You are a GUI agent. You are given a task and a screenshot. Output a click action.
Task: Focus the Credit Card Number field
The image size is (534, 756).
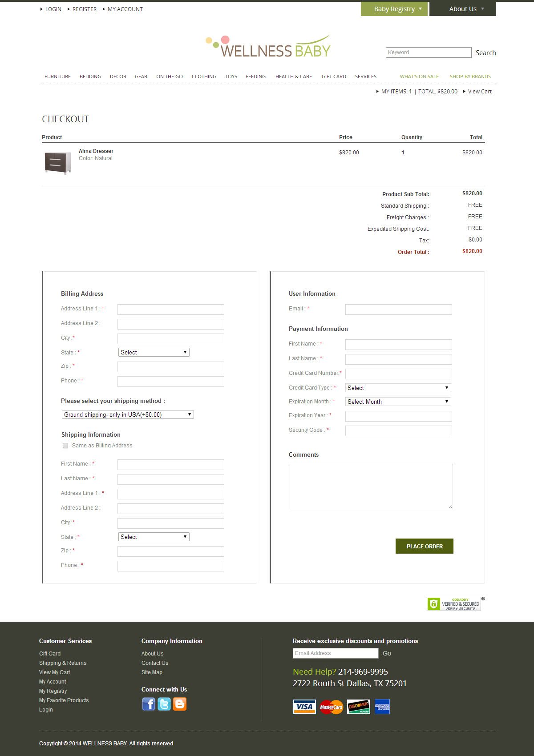pos(399,374)
